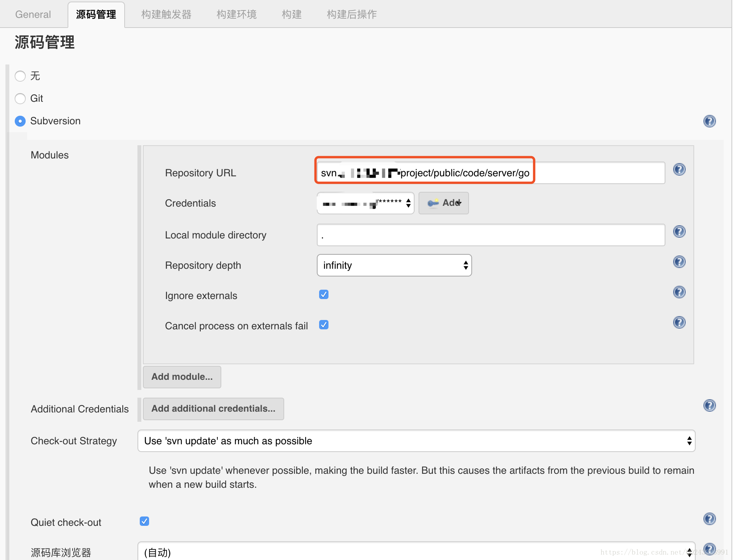Select the Git radio button
Screen dimensions: 733x560
(20, 99)
